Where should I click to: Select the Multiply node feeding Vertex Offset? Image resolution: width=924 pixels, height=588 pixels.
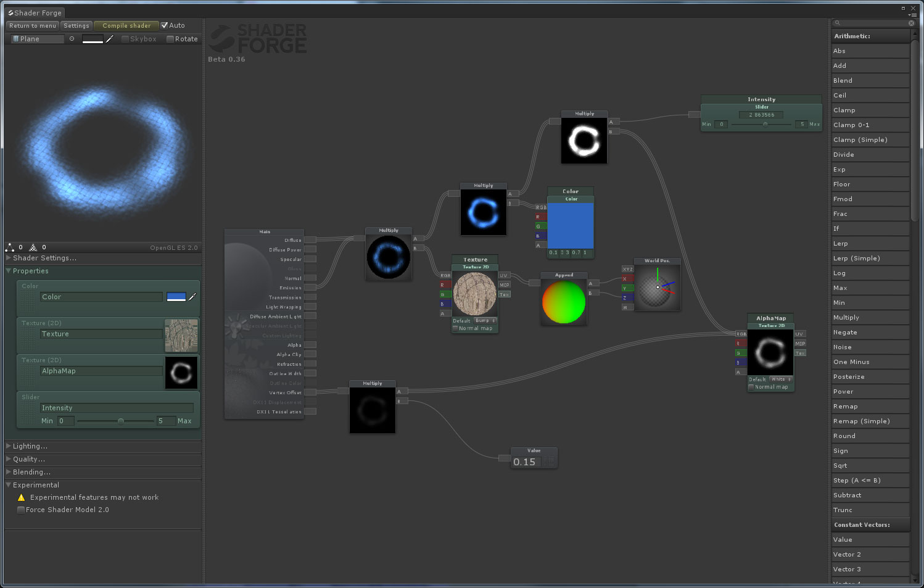point(373,407)
